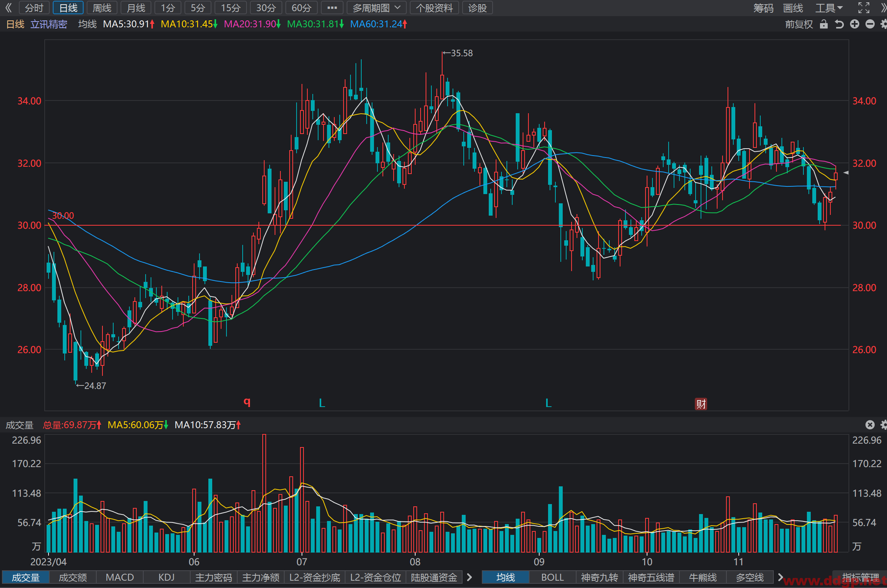887x588 pixels.
Task: Click the red q event marker
Action: coord(247,402)
